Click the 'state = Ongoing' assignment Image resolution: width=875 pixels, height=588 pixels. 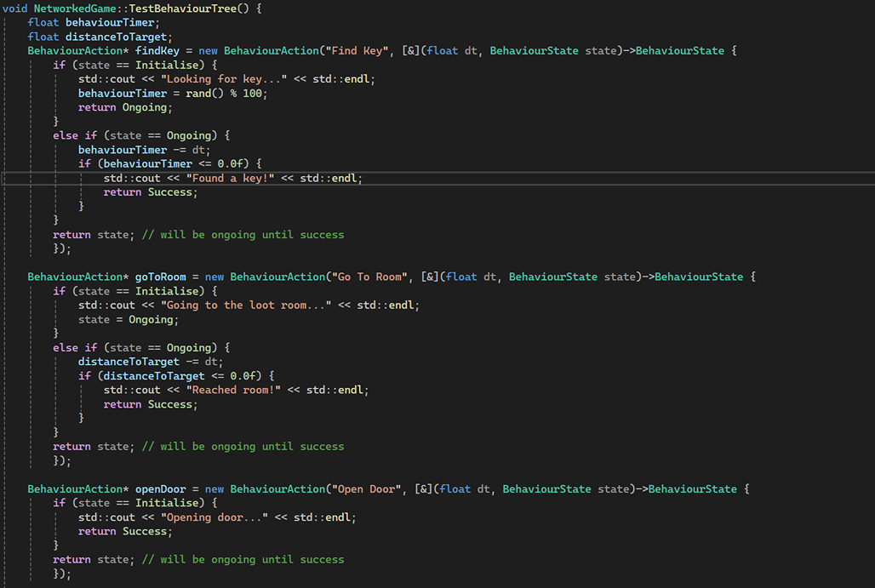point(129,319)
